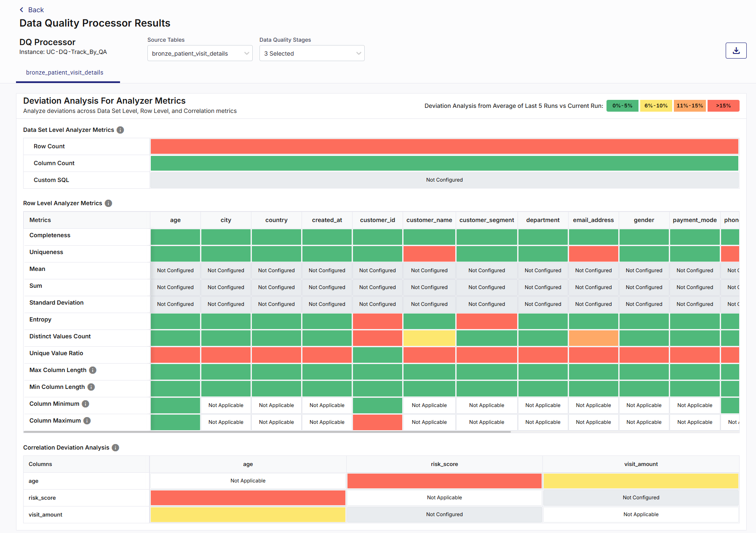This screenshot has width=756, height=533.
Task: Click info icon next to Row Level Analyzer Metrics
Action: tap(108, 203)
